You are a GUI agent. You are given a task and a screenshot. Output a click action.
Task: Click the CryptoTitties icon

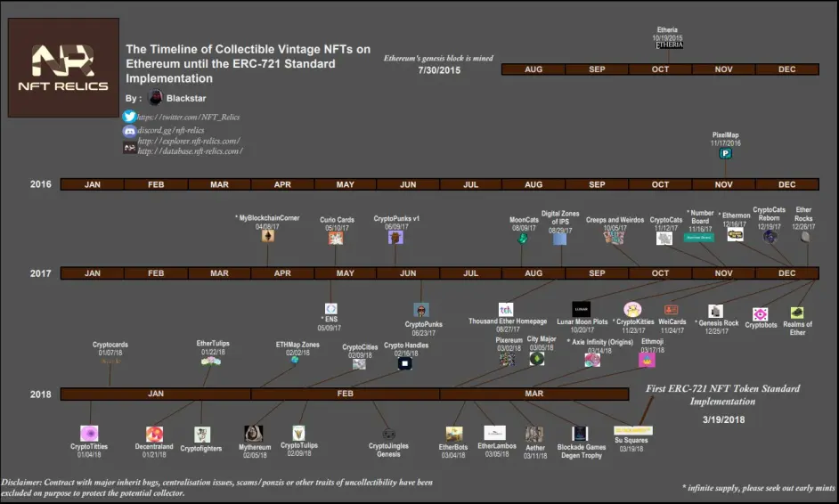89,434
